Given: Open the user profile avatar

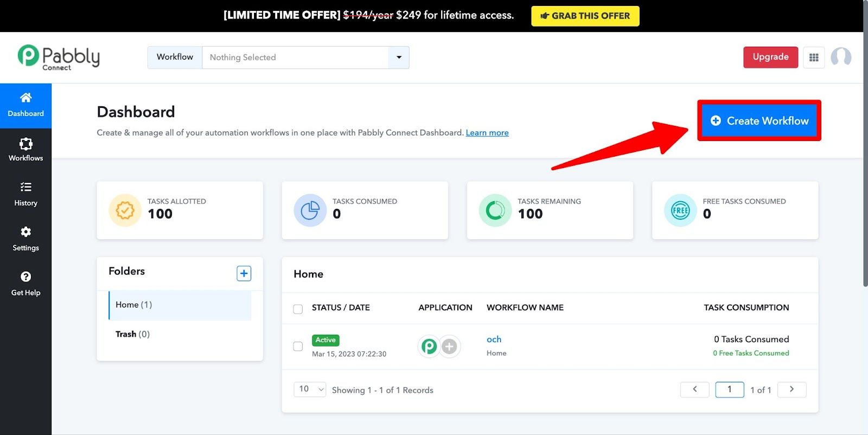Looking at the screenshot, I should coord(841,57).
